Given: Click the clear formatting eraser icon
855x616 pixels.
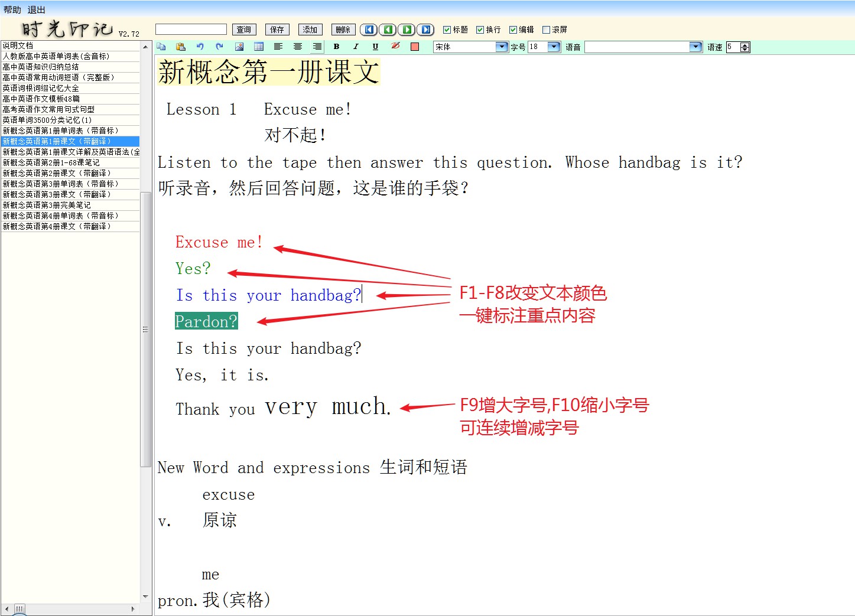Looking at the screenshot, I should (395, 47).
